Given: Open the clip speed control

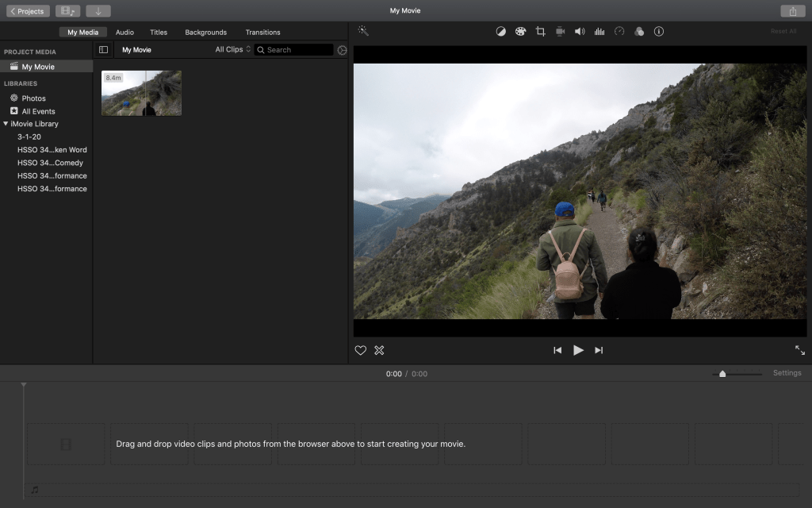Looking at the screenshot, I should pos(619,32).
